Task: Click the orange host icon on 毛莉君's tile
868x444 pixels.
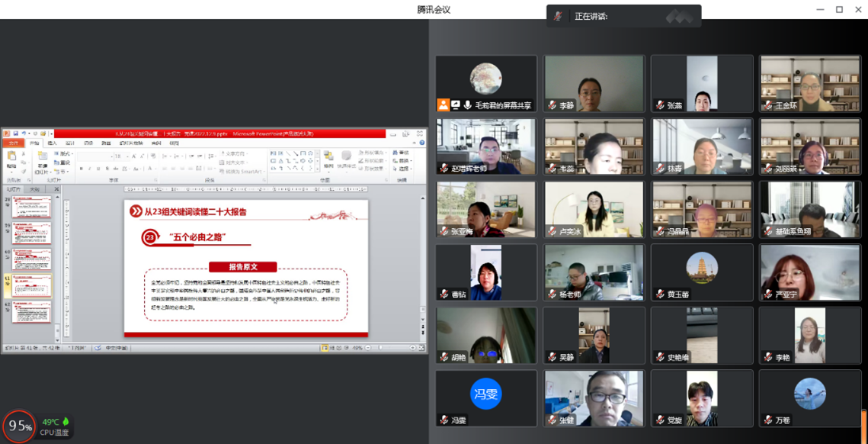Action: [x=443, y=105]
